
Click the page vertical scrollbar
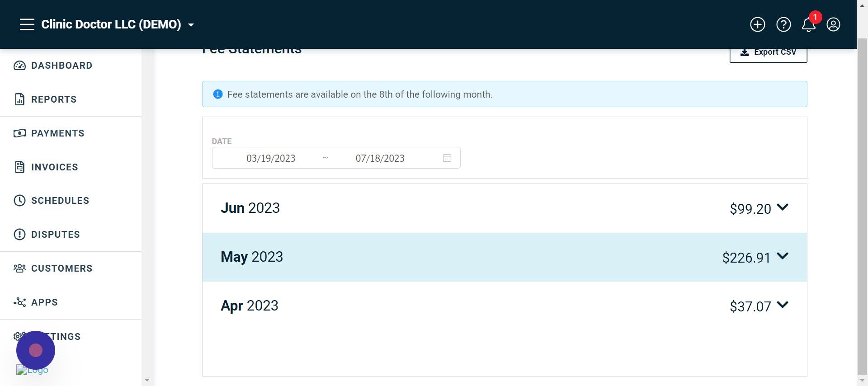pyautogui.click(x=863, y=206)
